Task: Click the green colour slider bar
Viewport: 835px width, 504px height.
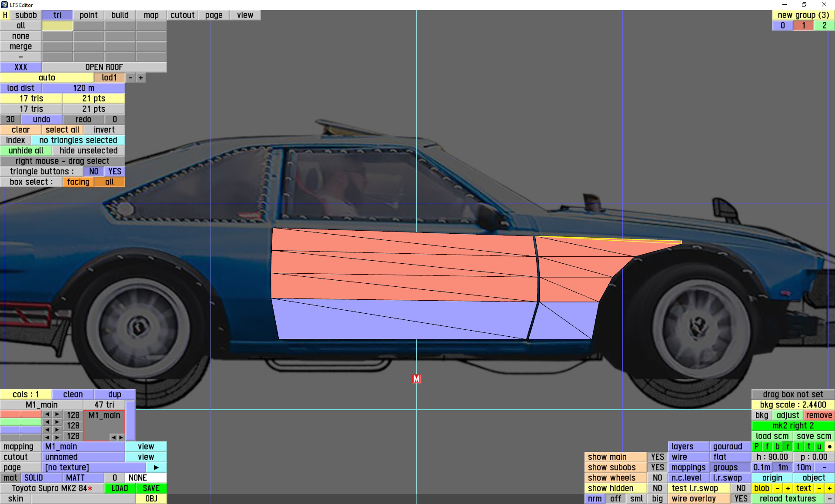Action: (x=20, y=422)
